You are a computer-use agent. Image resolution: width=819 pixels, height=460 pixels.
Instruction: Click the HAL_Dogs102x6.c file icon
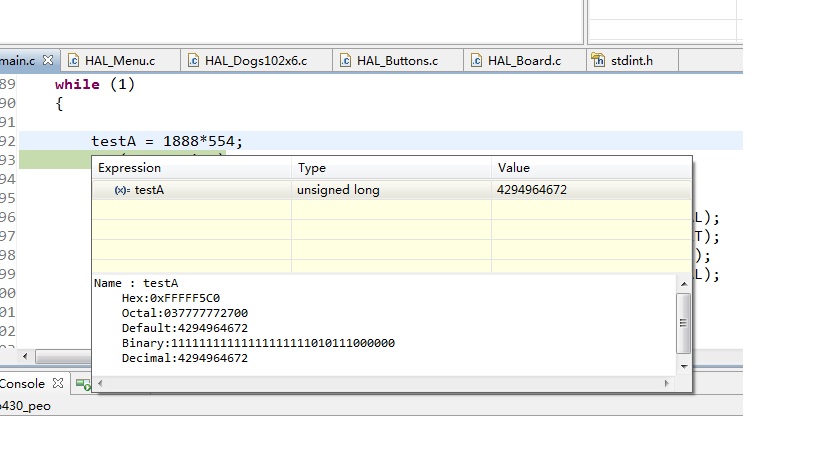click(x=194, y=61)
